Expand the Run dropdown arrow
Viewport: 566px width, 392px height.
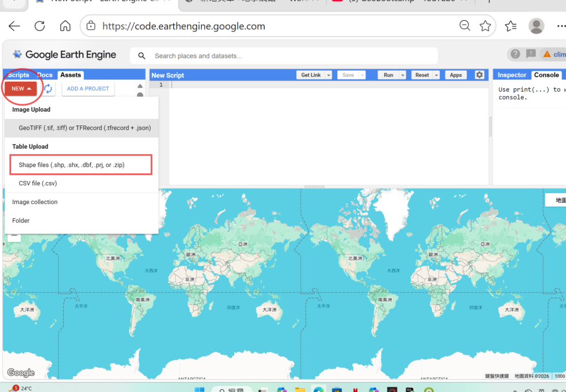(x=402, y=75)
